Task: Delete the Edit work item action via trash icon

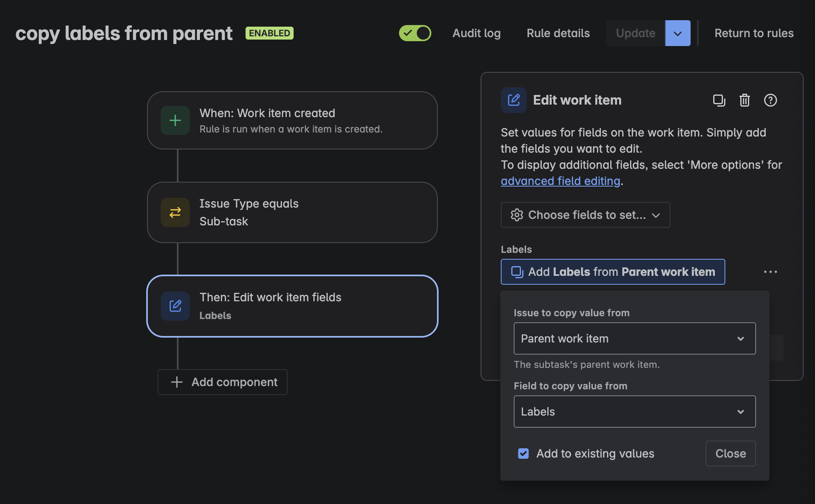Action: pyautogui.click(x=745, y=101)
